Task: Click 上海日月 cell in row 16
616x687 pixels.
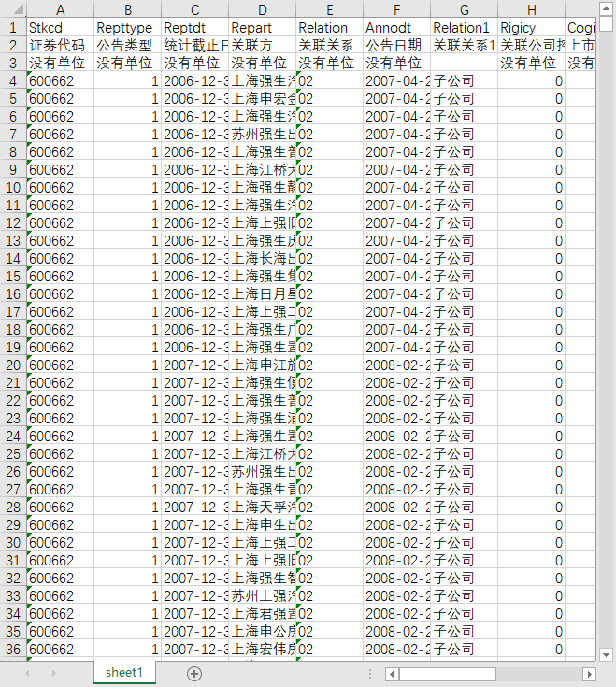Action: coord(262,294)
